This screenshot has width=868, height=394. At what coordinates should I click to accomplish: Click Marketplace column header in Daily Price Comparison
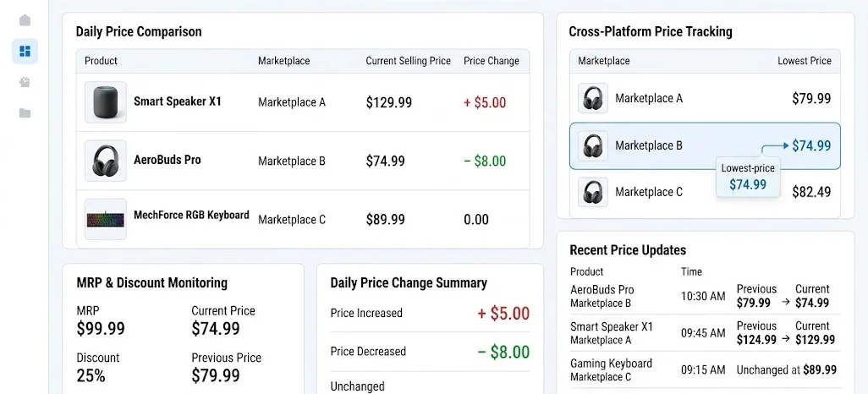pos(283,61)
